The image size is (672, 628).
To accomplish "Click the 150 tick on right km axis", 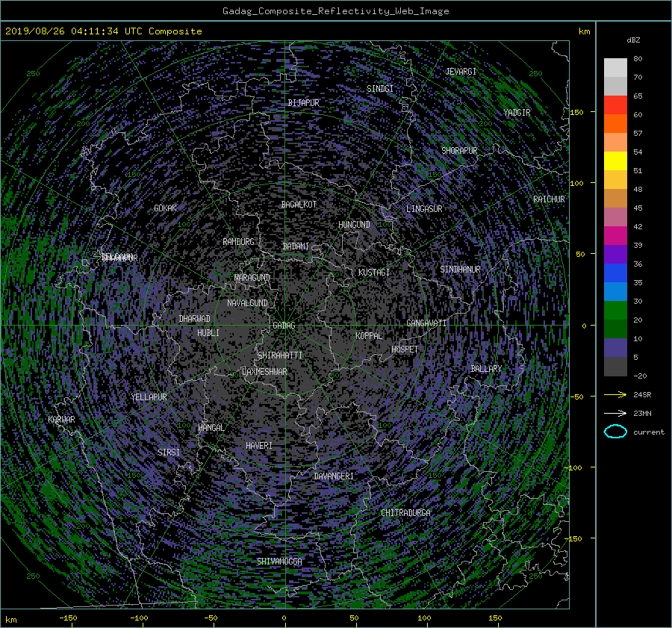I will tap(577, 112).
